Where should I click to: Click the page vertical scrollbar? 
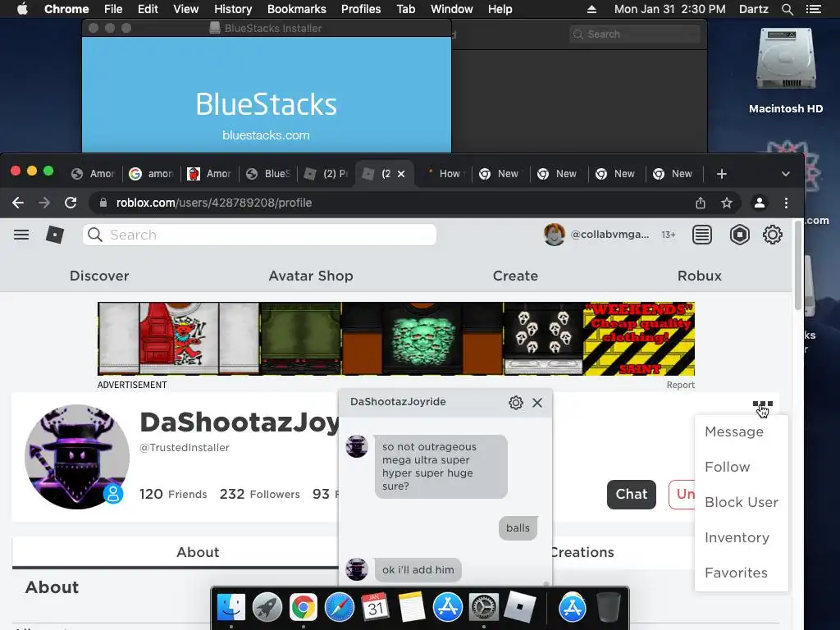797,265
